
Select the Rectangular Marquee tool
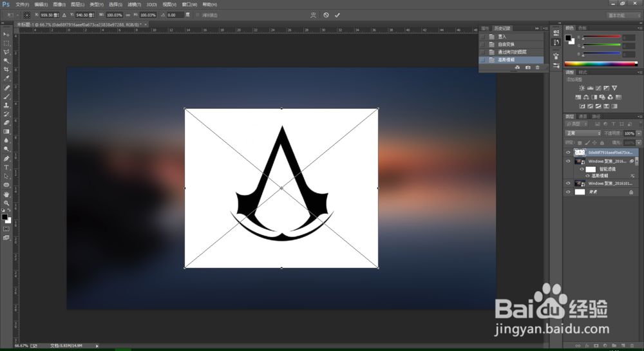tap(6, 43)
